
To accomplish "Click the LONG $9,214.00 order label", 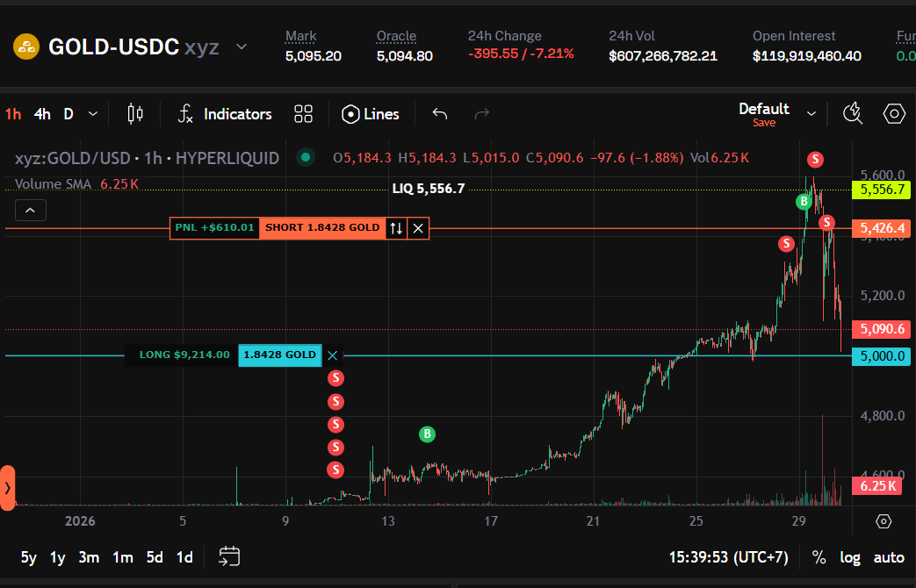I will [x=184, y=355].
